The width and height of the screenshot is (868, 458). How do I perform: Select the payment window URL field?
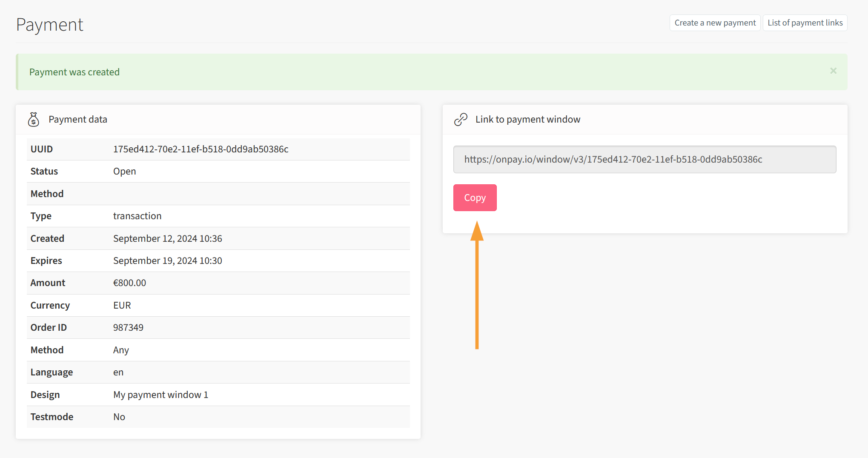point(645,159)
